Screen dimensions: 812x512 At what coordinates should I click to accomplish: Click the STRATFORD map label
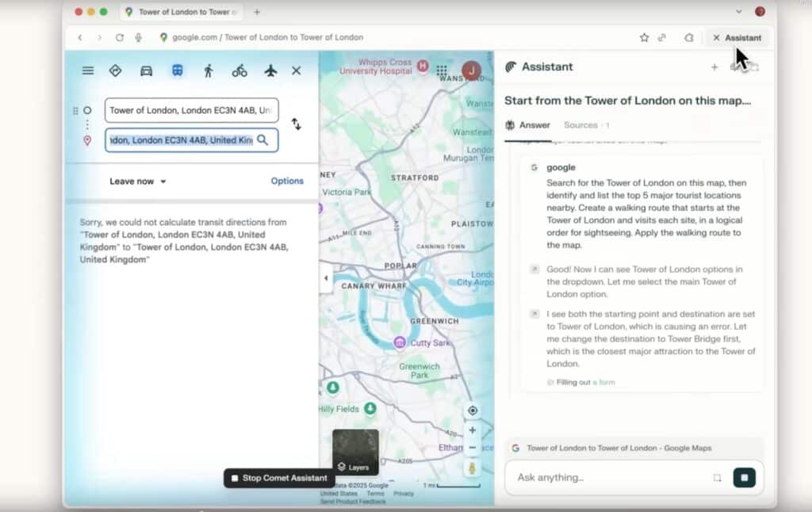click(415, 178)
